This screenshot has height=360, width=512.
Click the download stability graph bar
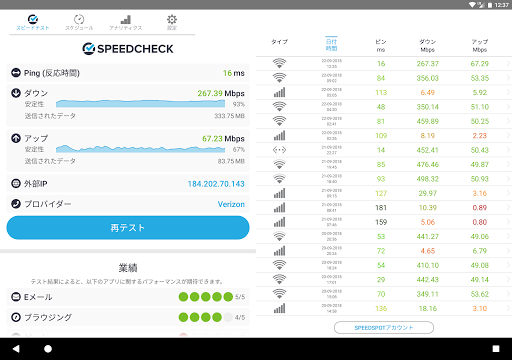[x=140, y=104]
